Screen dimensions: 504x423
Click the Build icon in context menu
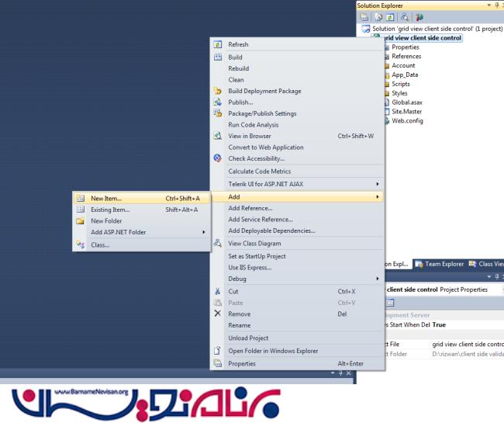point(218,57)
